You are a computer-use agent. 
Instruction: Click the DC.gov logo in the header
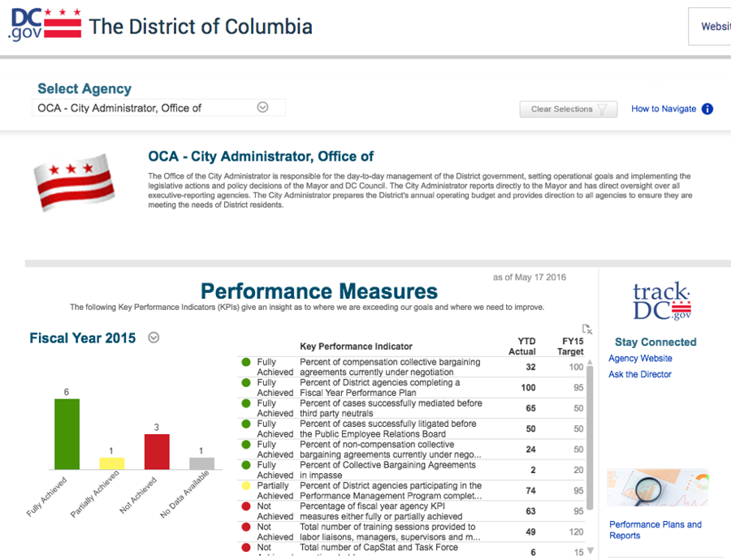click(x=45, y=24)
